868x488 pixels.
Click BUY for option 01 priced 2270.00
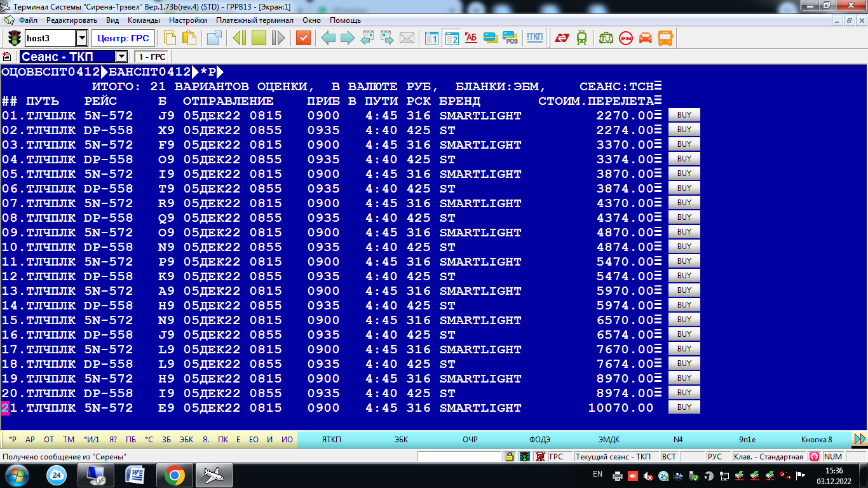pyautogui.click(x=684, y=115)
